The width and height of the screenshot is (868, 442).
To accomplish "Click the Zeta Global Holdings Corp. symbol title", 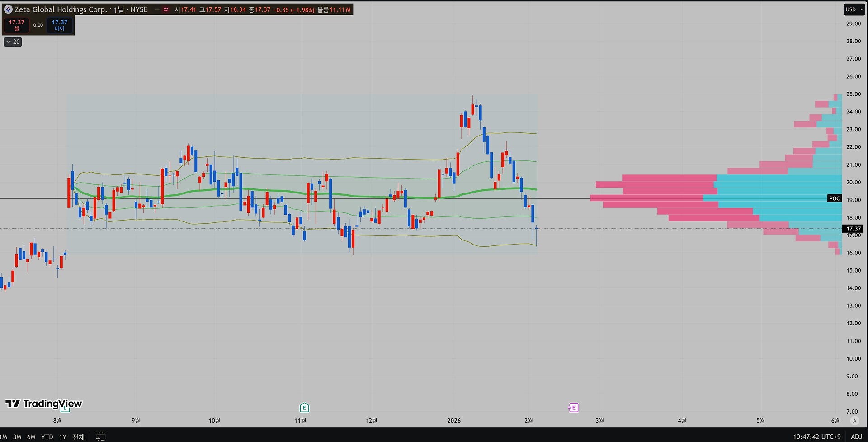I will tap(61, 9).
